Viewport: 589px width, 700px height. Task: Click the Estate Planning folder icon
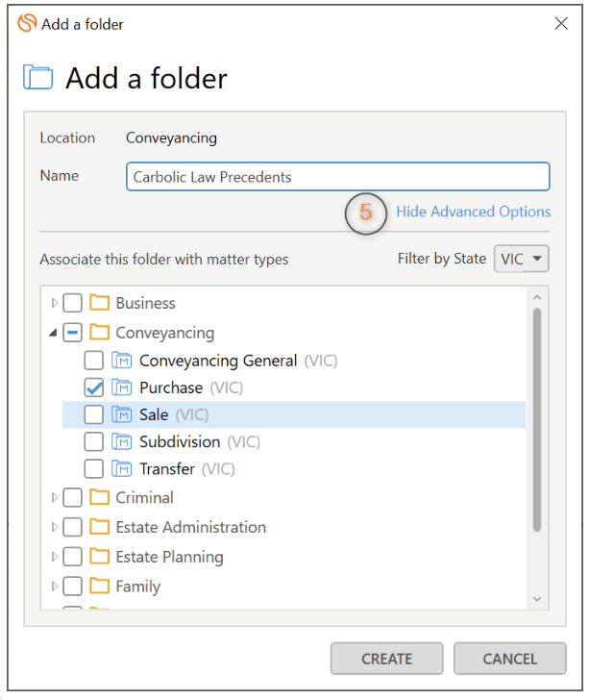click(99, 557)
